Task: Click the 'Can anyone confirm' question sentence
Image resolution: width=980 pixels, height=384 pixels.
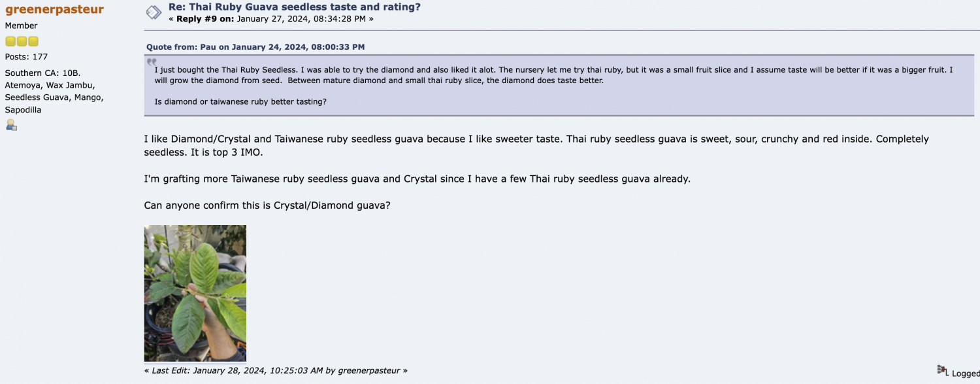Action: pos(267,205)
